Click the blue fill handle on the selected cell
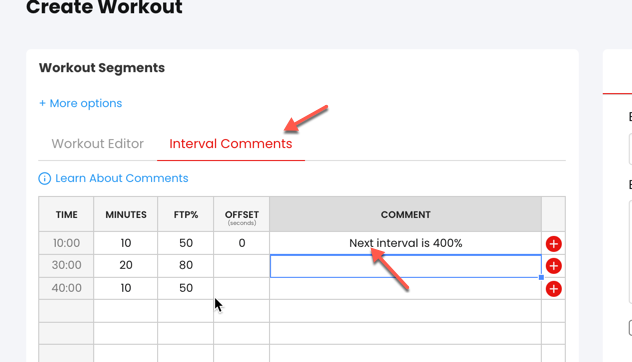This screenshot has width=632, height=362. pos(541,277)
